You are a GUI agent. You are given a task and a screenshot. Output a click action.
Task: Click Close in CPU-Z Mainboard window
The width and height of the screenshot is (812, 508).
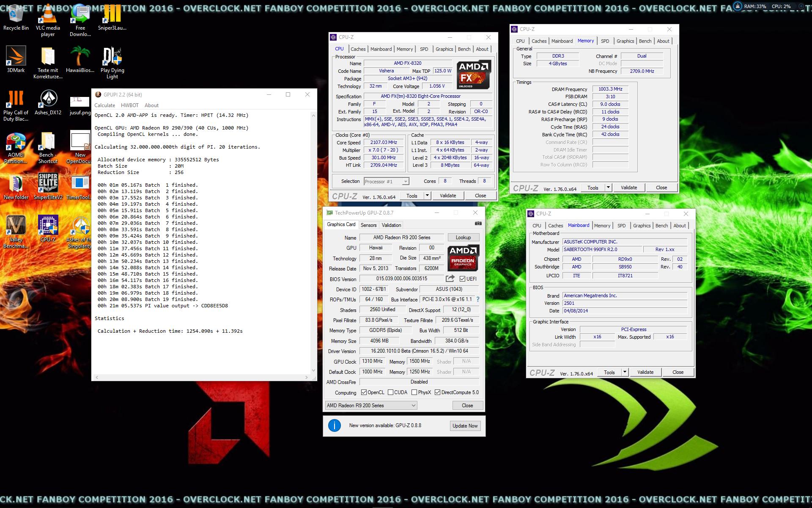(678, 372)
